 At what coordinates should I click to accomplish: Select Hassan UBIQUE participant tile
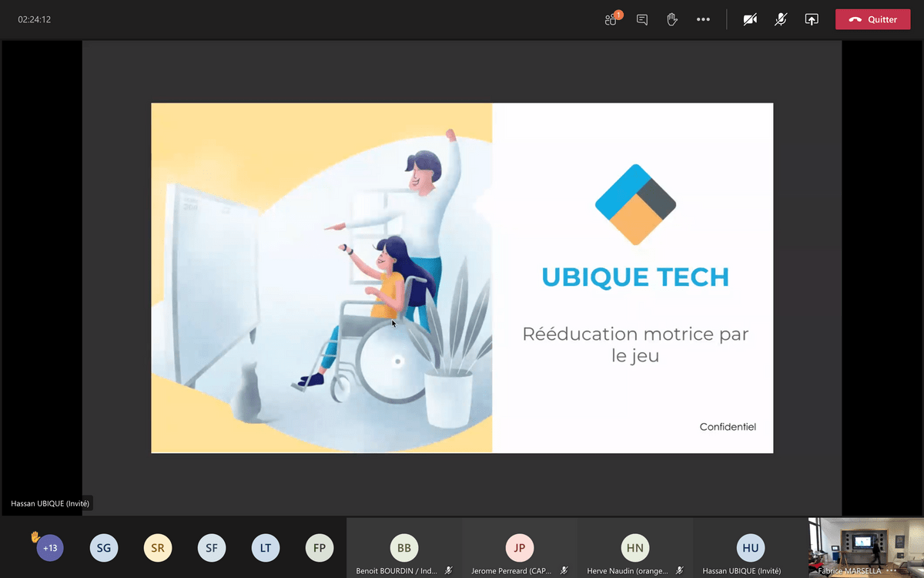pyautogui.click(x=751, y=548)
